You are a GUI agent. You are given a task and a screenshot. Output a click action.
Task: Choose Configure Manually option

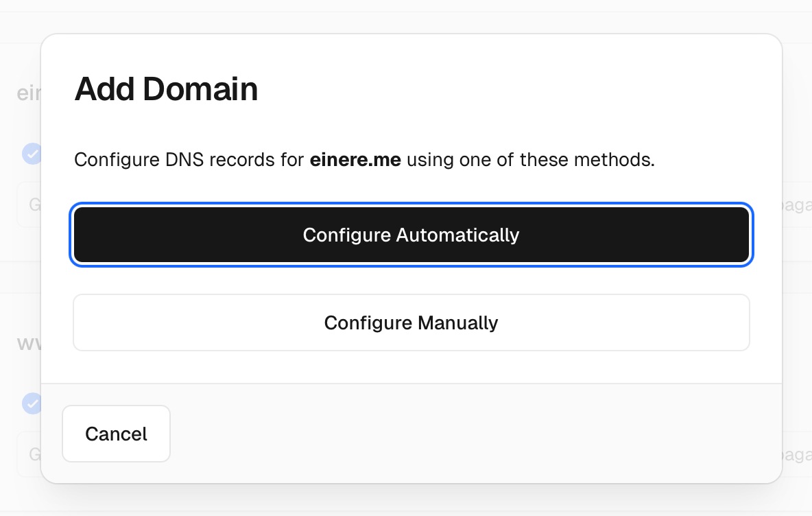pyautogui.click(x=411, y=322)
